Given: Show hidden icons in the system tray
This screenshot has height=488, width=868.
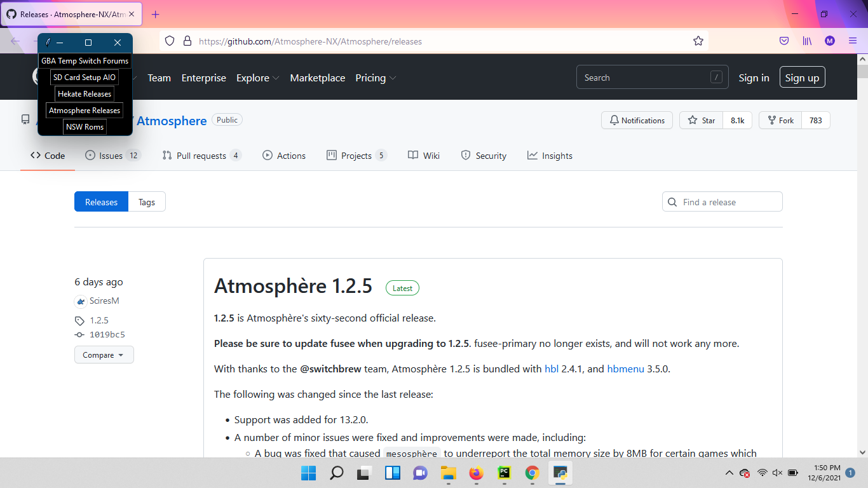Looking at the screenshot, I should click(729, 473).
